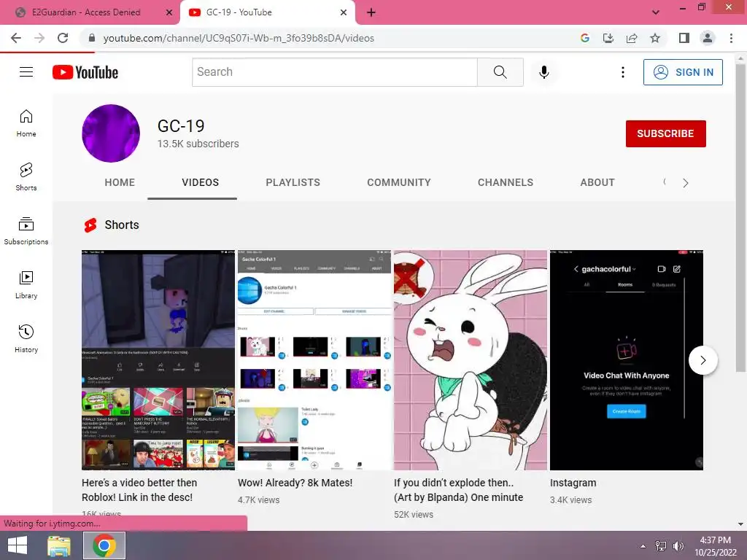Open the Gacha Colorful channel screenshot thumbnail
This screenshot has width=747, height=560.
pyautogui.click(x=314, y=360)
